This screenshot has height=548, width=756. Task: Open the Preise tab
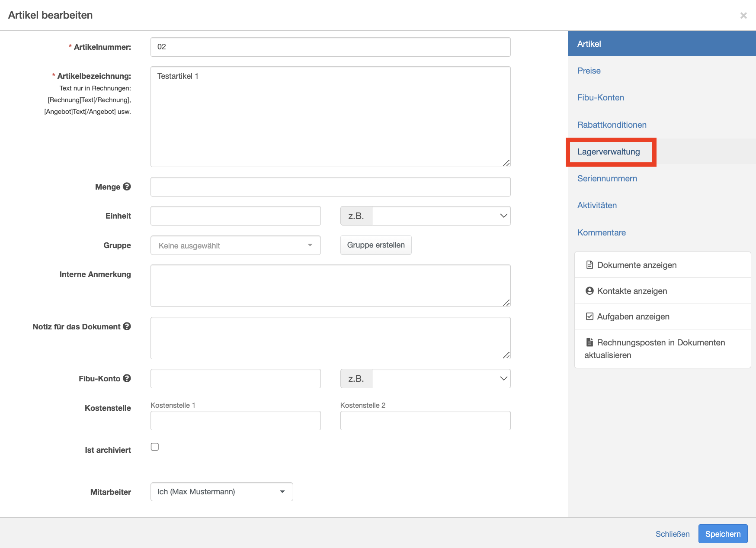589,71
